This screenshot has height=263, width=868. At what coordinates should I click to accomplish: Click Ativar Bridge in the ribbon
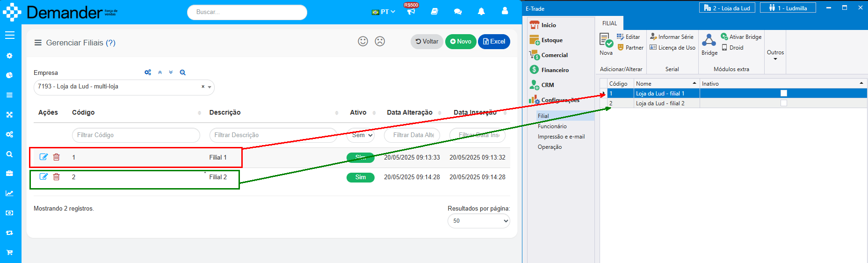[x=741, y=37]
